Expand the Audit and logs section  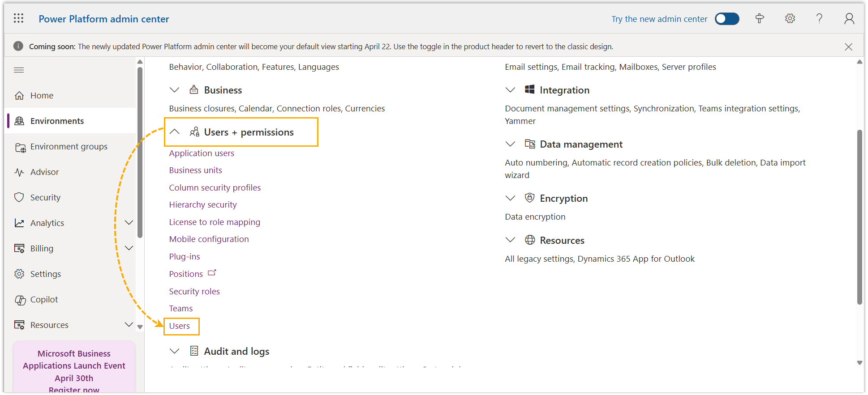point(175,352)
